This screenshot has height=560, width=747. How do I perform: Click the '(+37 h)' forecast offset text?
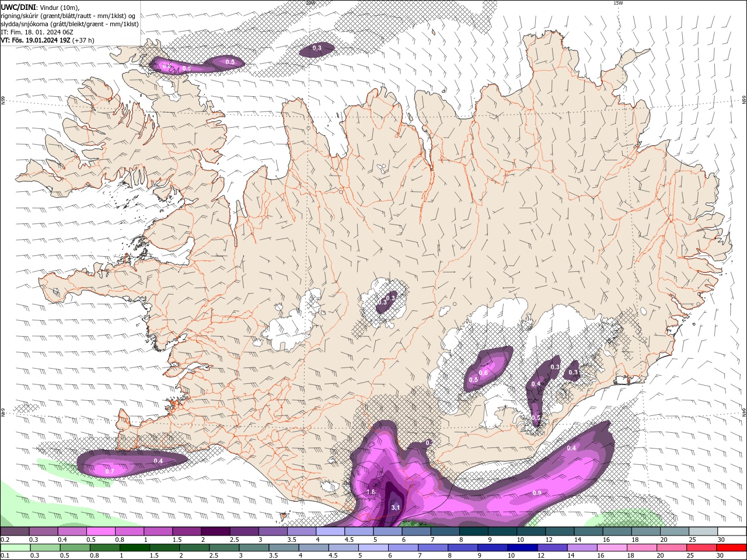[83, 40]
